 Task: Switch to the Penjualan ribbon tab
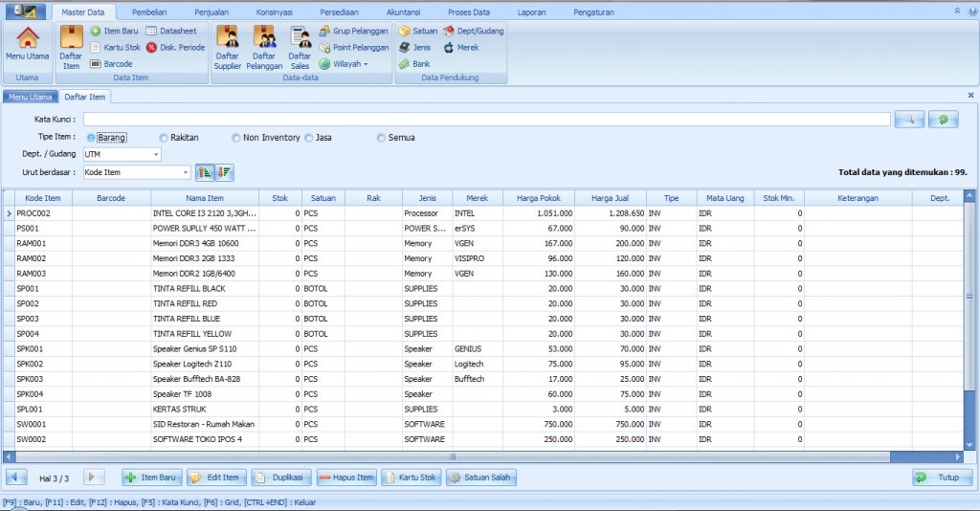[x=212, y=11]
